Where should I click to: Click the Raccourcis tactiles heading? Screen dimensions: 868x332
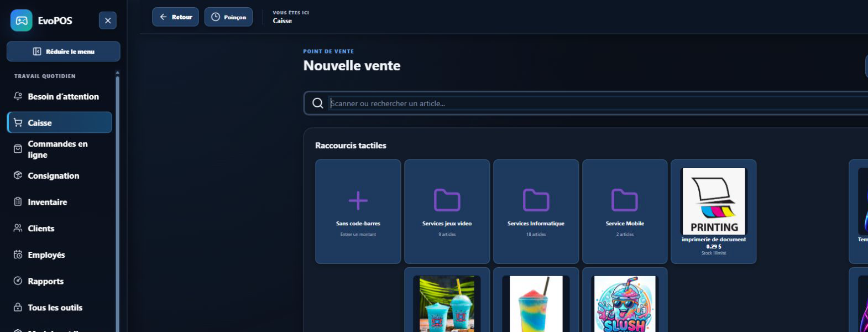click(351, 146)
